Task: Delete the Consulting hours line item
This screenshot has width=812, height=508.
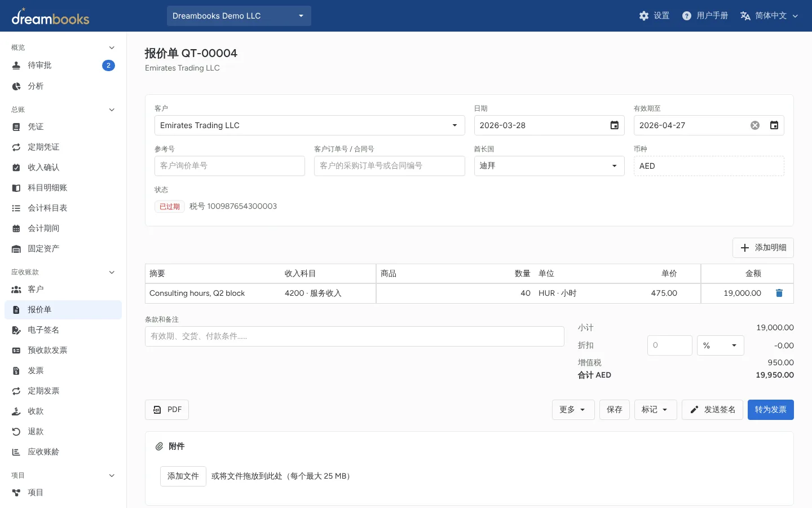Action: pyautogui.click(x=779, y=293)
